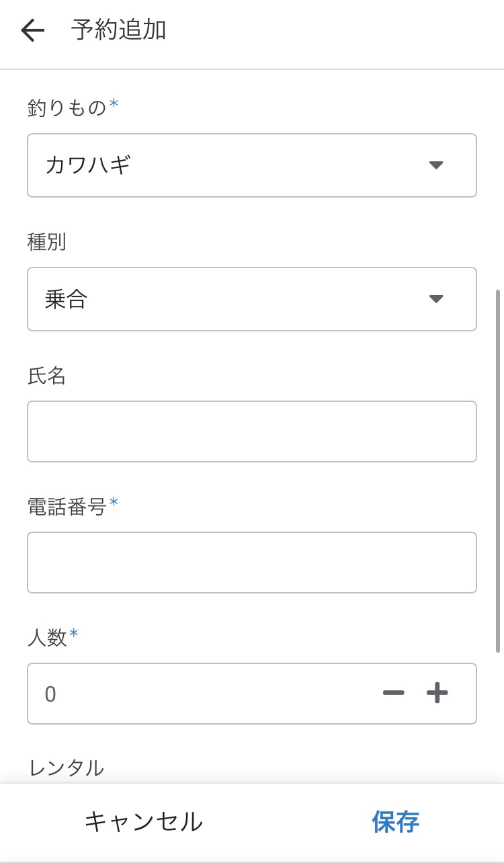Click the レンタル section label
The image size is (504, 863).
pyautogui.click(x=65, y=766)
